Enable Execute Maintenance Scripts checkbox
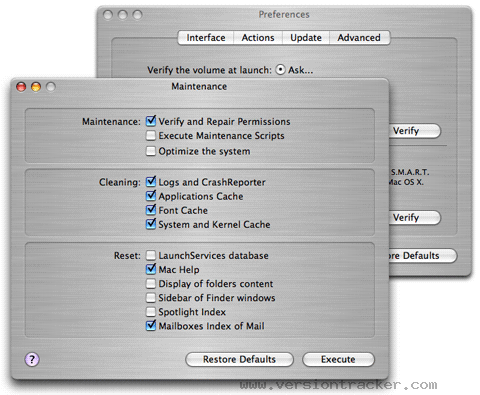This screenshot has width=480, height=395. [151, 136]
